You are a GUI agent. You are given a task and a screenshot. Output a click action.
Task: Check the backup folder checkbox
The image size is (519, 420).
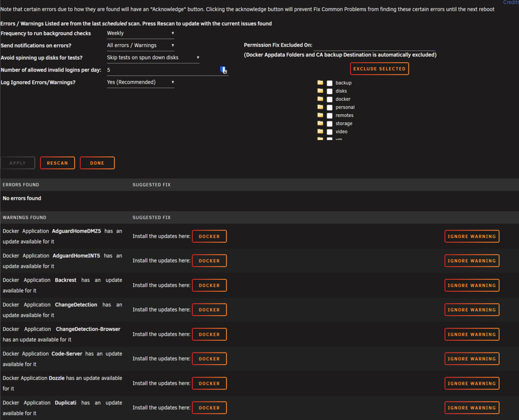pos(330,83)
